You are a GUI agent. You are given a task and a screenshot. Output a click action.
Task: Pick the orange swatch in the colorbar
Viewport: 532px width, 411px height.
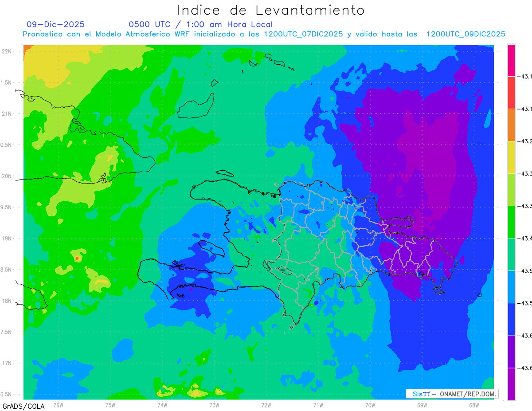pyautogui.click(x=511, y=125)
